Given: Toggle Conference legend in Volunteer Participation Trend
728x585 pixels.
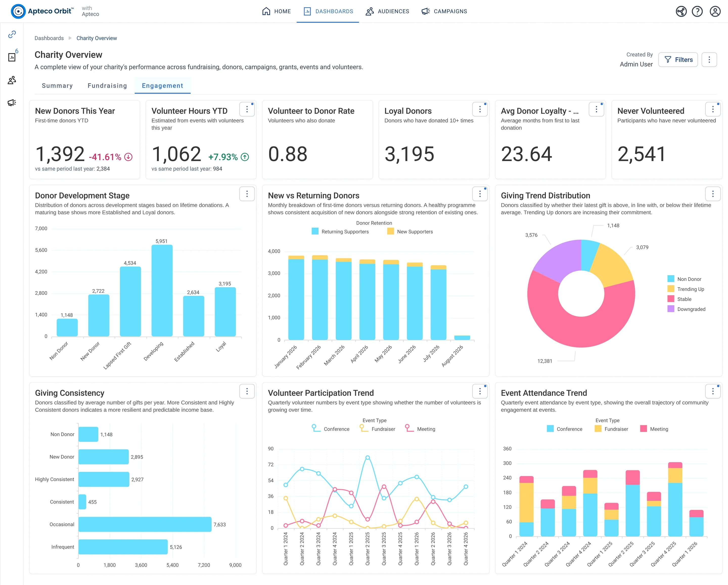Looking at the screenshot, I should [331, 429].
